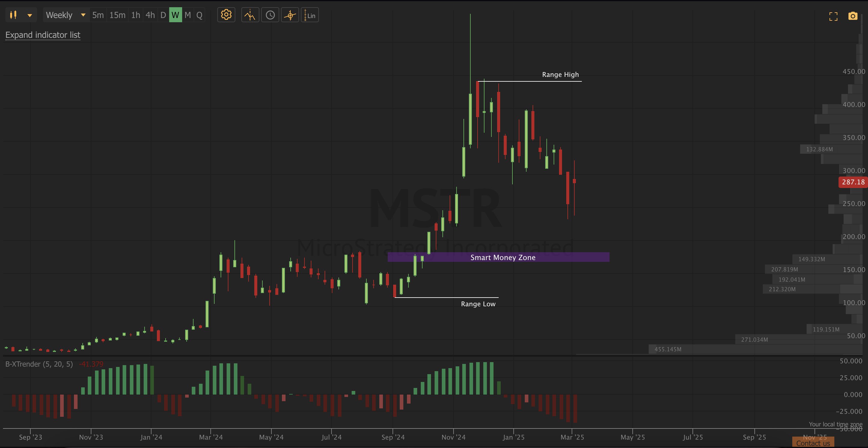Click the Mar '25 time axis label
868x448 pixels.
(572, 437)
